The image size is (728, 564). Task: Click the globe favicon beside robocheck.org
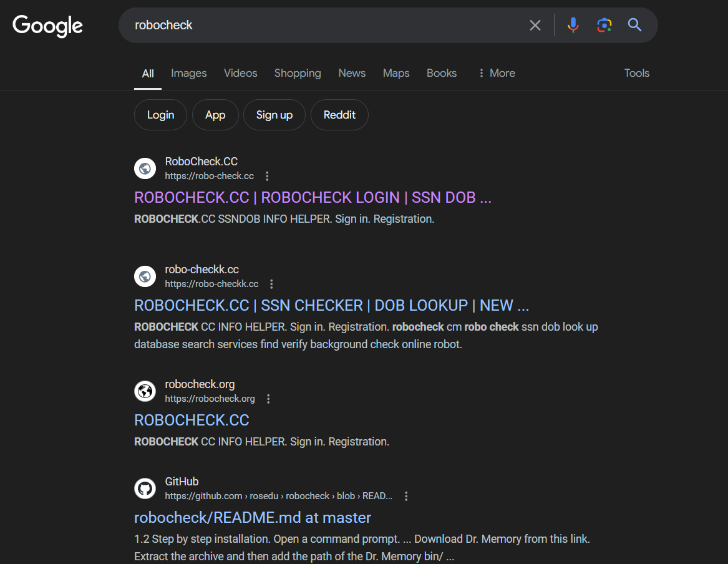[x=145, y=391]
